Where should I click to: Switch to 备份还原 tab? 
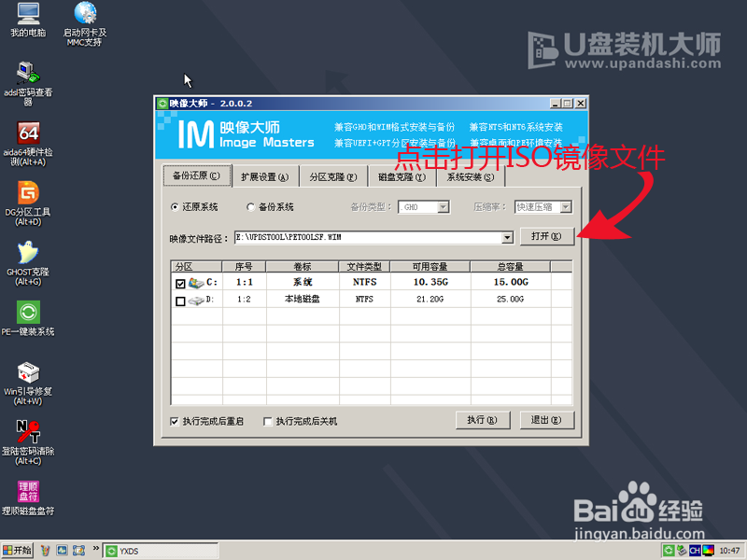tap(197, 175)
